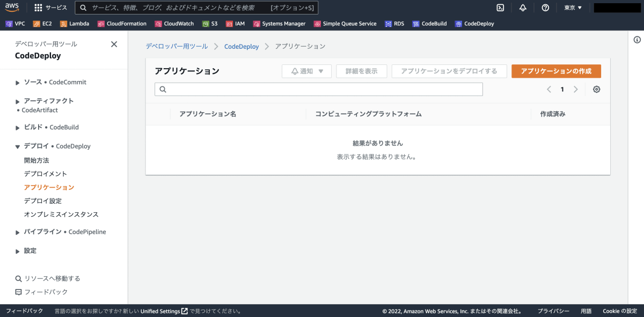Screen dimensions: 644x317
Task: Sort by コンピューティングプラットフォーム column header
Action: 368,114
